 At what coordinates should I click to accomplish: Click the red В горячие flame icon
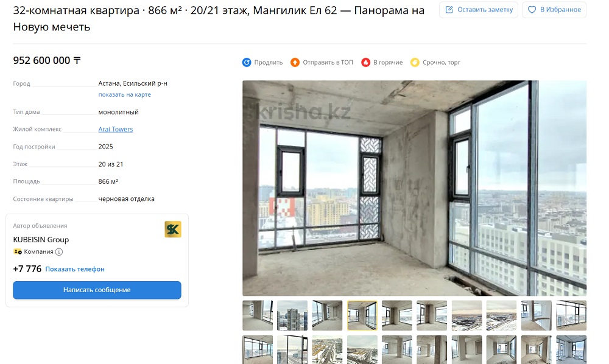(366, 63)
